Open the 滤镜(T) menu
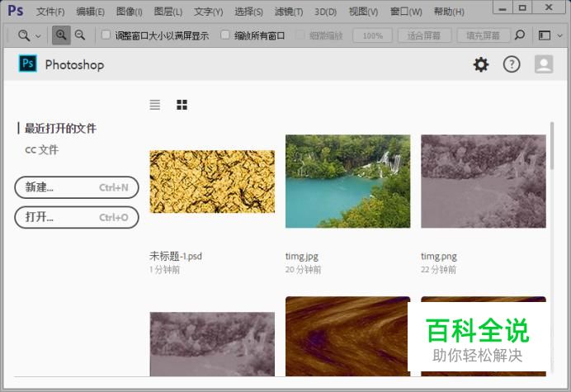This screenshot has height=392, width=571. click(289, 12)
